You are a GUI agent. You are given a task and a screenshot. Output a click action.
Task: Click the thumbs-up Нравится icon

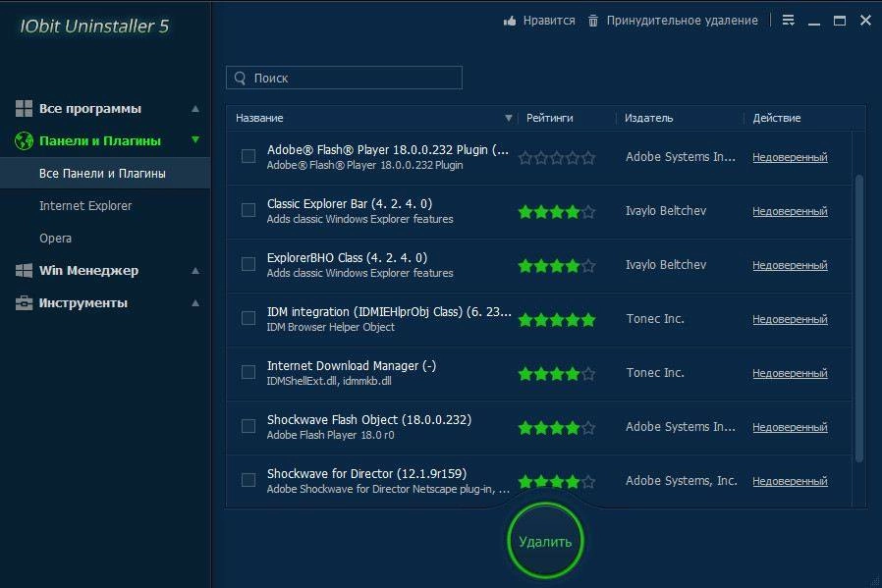[510, 21]
